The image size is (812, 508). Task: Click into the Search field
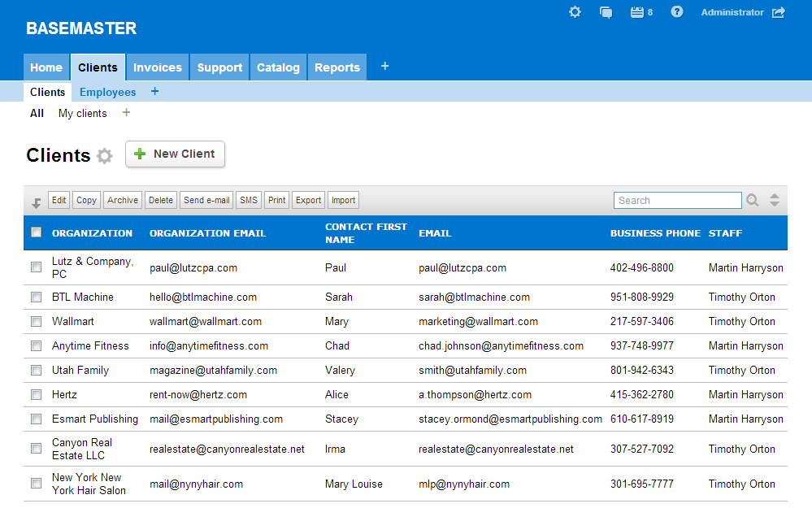(x=678, y=201)
